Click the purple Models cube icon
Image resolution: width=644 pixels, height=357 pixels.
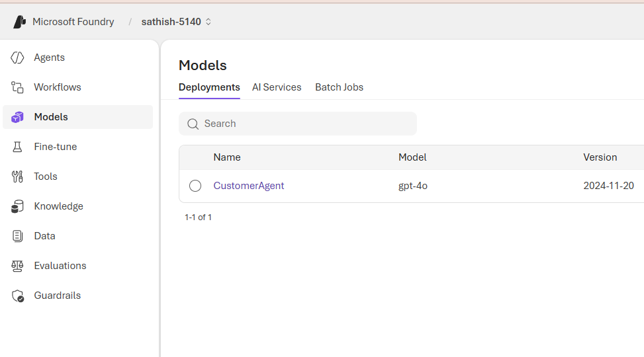pyautogui.click(x=18, y=117)
